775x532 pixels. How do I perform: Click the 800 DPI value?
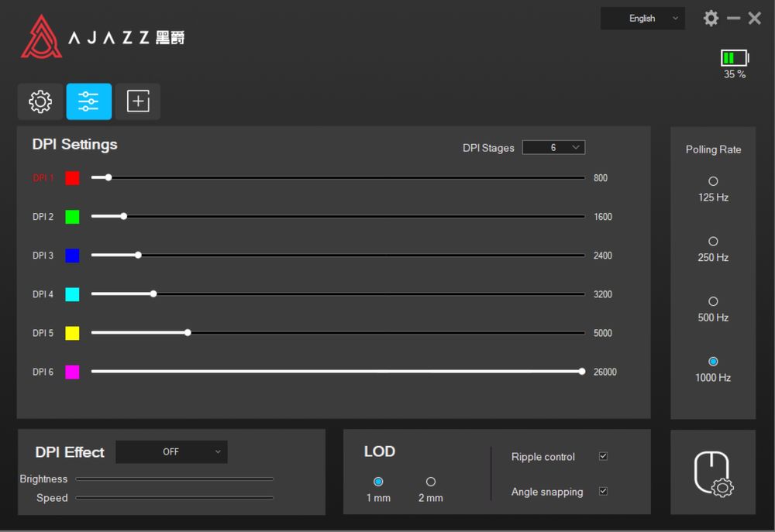[x=601, y=178]
